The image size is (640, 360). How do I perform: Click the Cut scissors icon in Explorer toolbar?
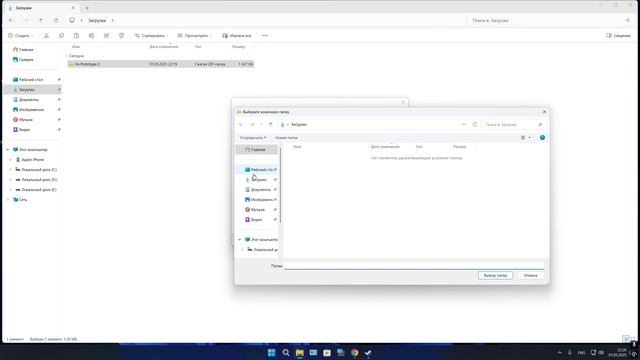click(x=46, y=36)
